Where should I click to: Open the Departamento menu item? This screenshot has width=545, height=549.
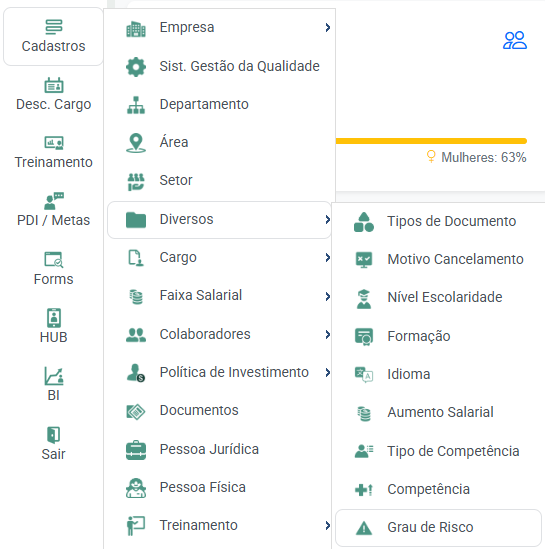pos(219,104)
